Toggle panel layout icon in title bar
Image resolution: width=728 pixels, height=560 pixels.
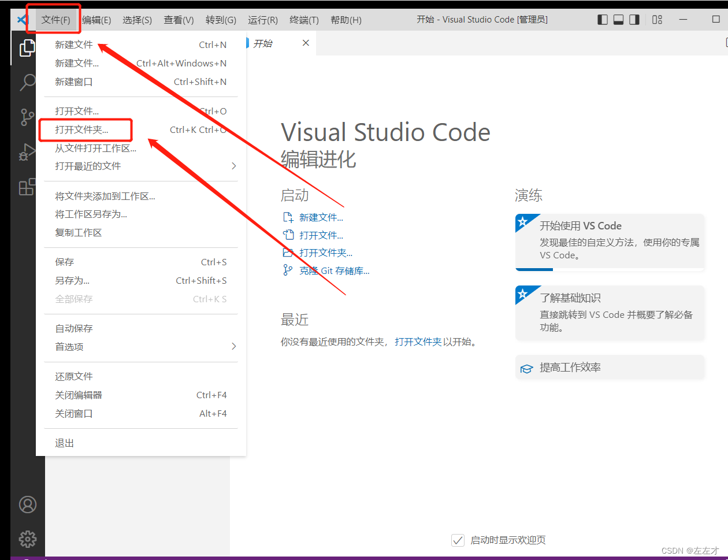(x=618, y=20)
